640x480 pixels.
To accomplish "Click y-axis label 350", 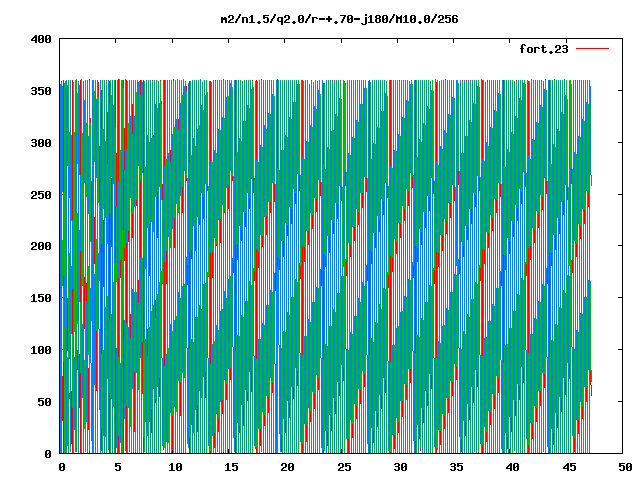I will click(x=41, y=91).
